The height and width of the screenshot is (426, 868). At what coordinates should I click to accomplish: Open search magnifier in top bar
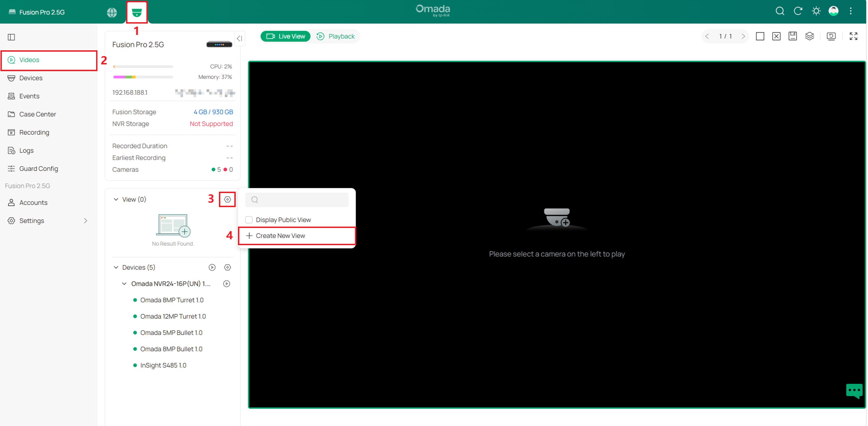pyautogui.click(x=780, y=11)
